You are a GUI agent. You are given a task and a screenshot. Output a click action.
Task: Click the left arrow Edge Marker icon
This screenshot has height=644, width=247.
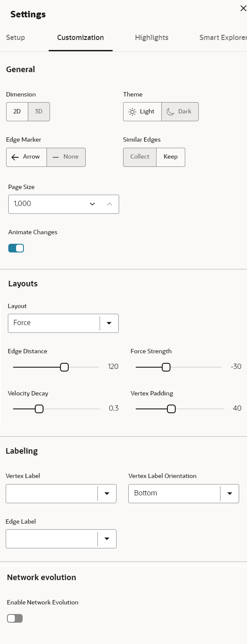(x=15, y=157)
